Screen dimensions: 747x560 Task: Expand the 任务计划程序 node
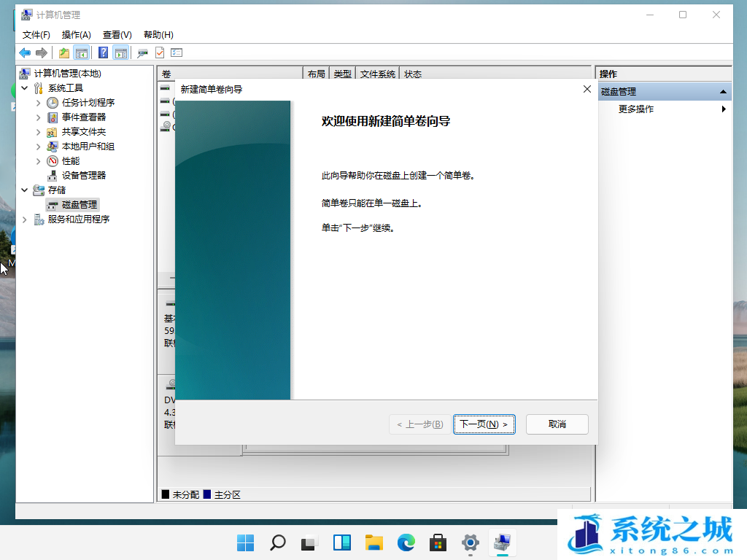click(39, 103)
